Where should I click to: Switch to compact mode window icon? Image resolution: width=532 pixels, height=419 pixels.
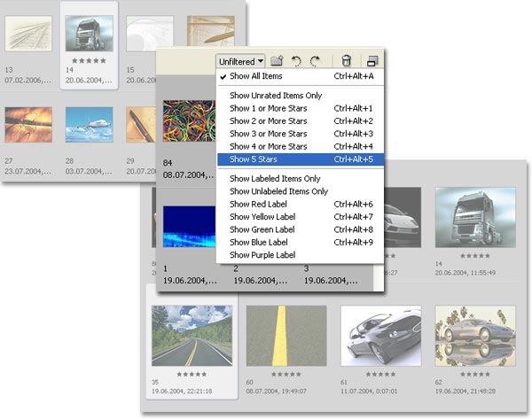[x=372, y=61]
